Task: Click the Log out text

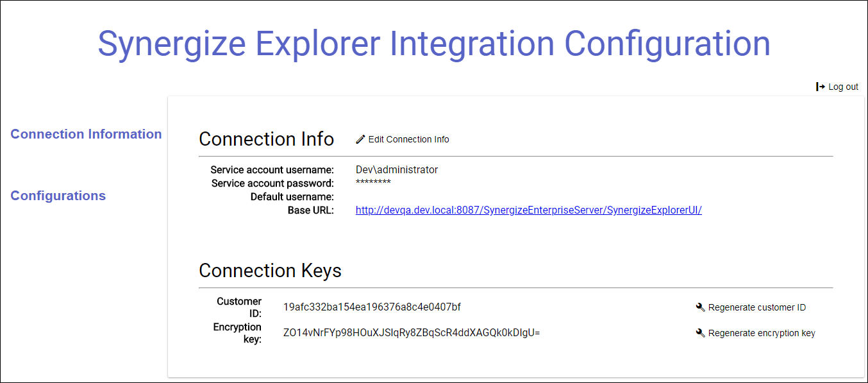Action: pyautogui.click(x=844, y=87)
